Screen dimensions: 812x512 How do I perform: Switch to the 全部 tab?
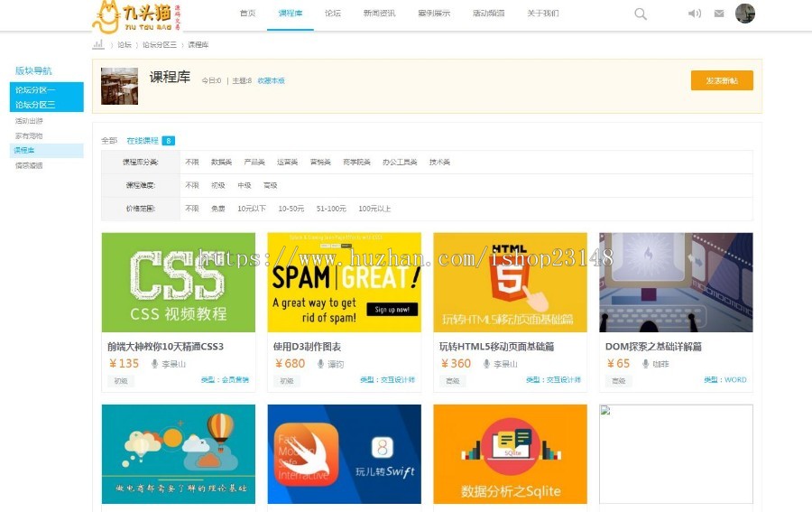click(109, 141)
